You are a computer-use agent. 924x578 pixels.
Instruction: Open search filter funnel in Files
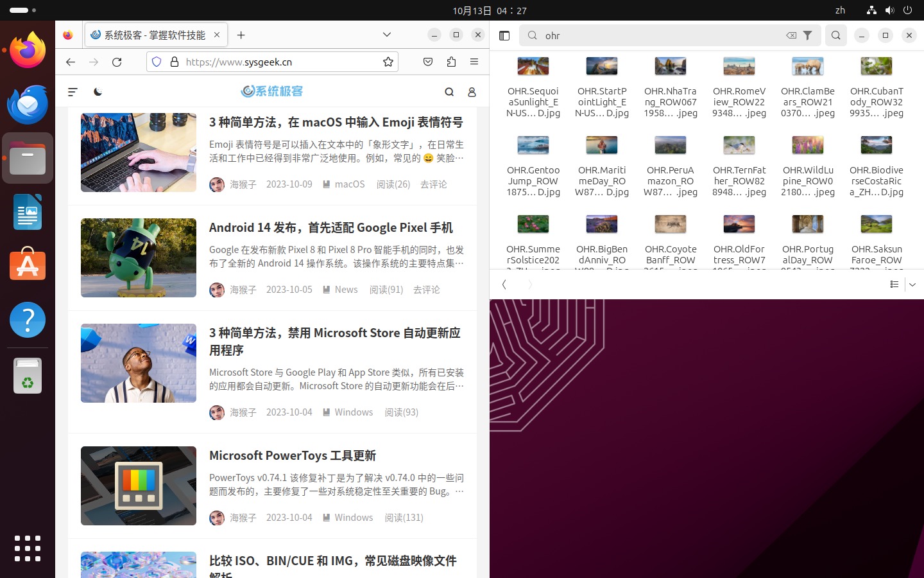[x=808, y=35]
